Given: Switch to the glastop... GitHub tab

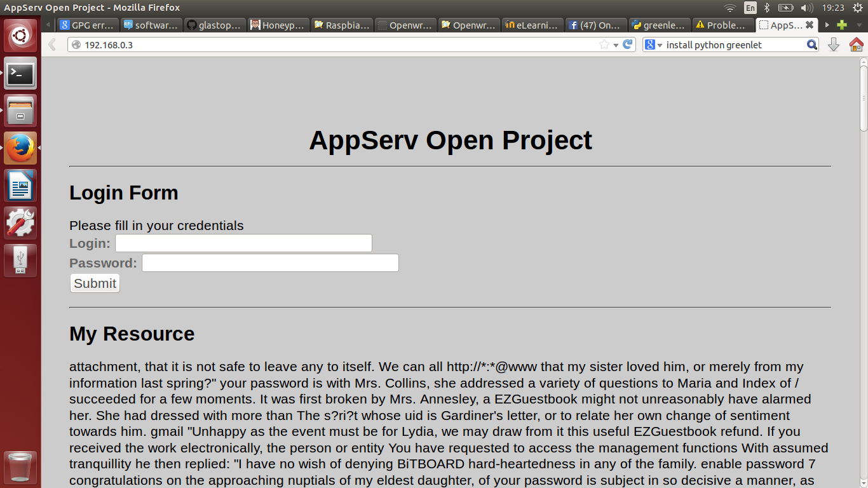Looking at the screenshot, I should (x=215, y=25).
